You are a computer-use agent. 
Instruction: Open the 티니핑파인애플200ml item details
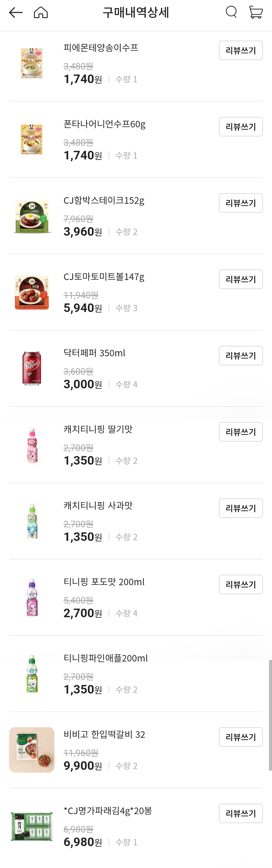click(x=105, y=658)
